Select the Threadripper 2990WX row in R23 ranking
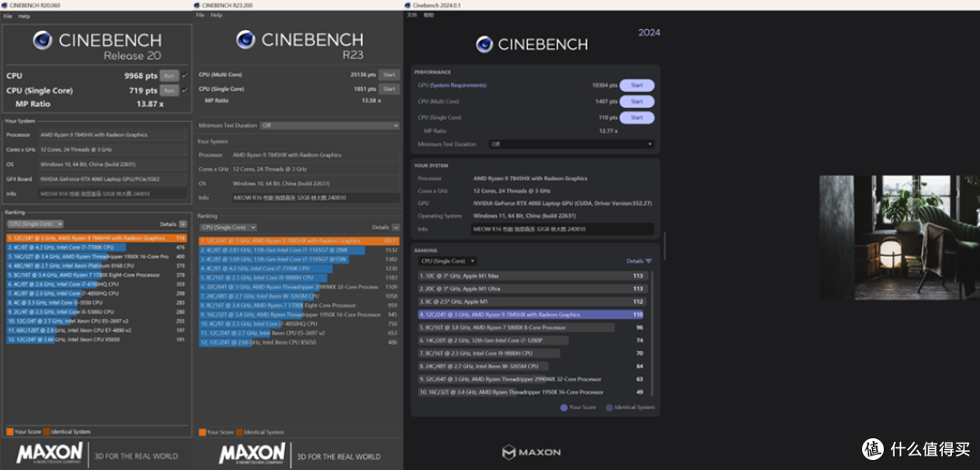Image resolution: width=980 pixels, height=470 pixels. [299, 287]
